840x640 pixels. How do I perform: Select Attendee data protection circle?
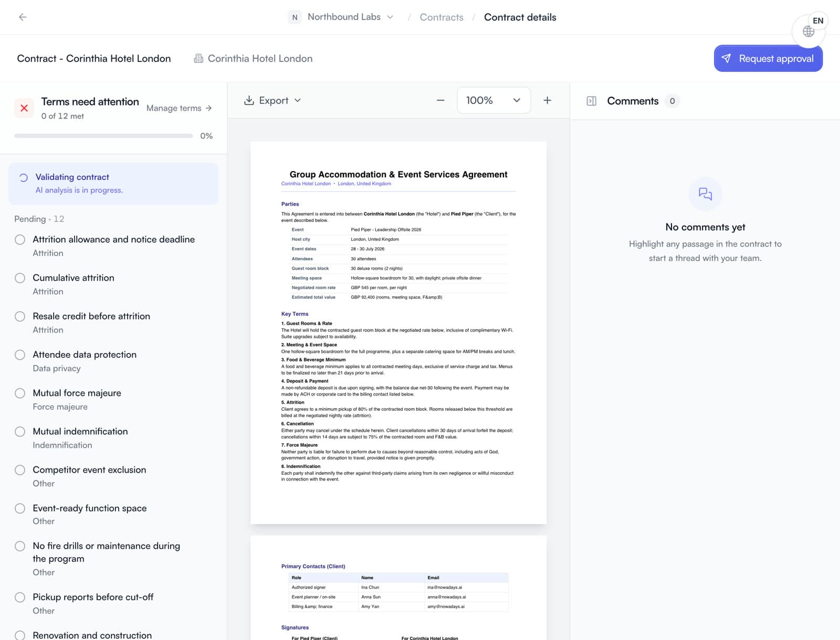20,355
